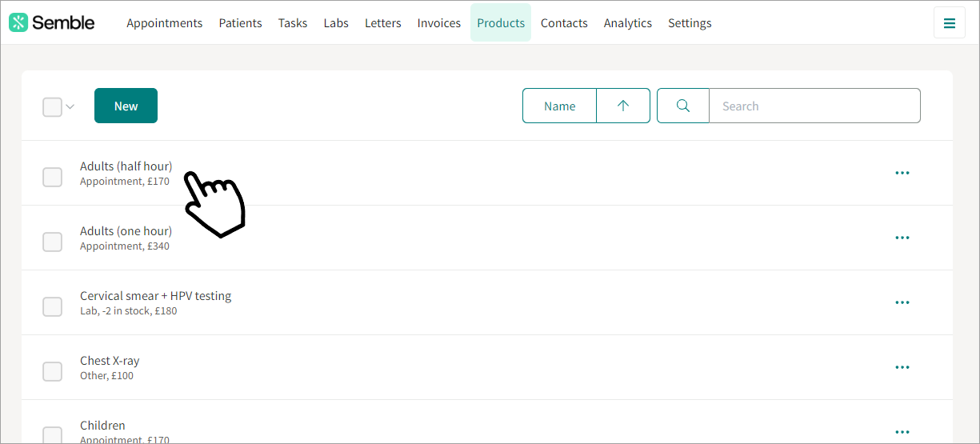The width and height of the screenshot is (980, 444).
Task: Toggle ascending sort arrow
Action: 623,106
